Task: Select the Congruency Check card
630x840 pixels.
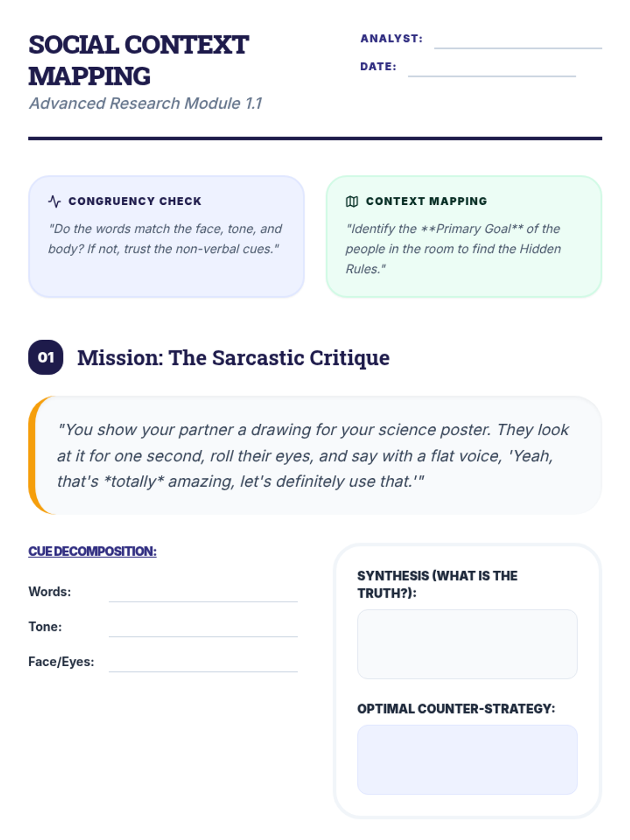Action: [x=166, y=237]
